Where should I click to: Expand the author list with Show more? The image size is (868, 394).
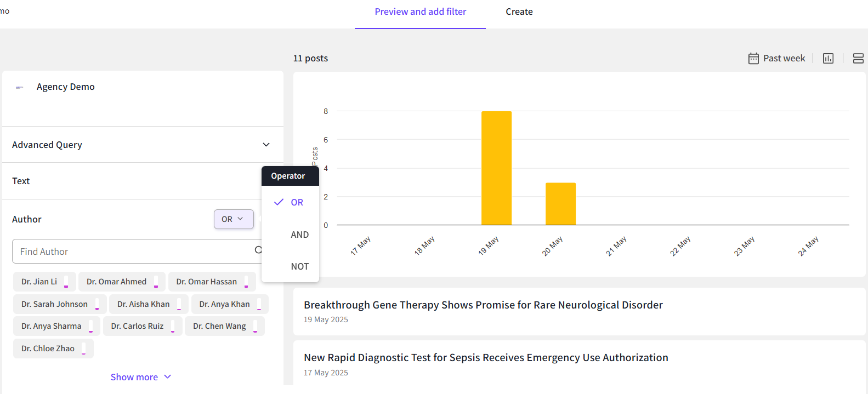pos(140,377)
